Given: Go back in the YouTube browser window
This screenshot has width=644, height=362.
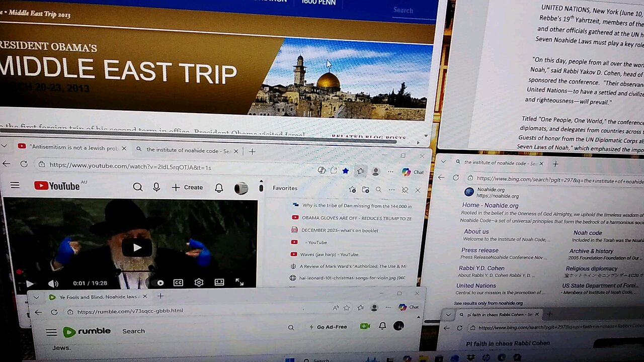Looking at the screenshot, I should (7, 164).
